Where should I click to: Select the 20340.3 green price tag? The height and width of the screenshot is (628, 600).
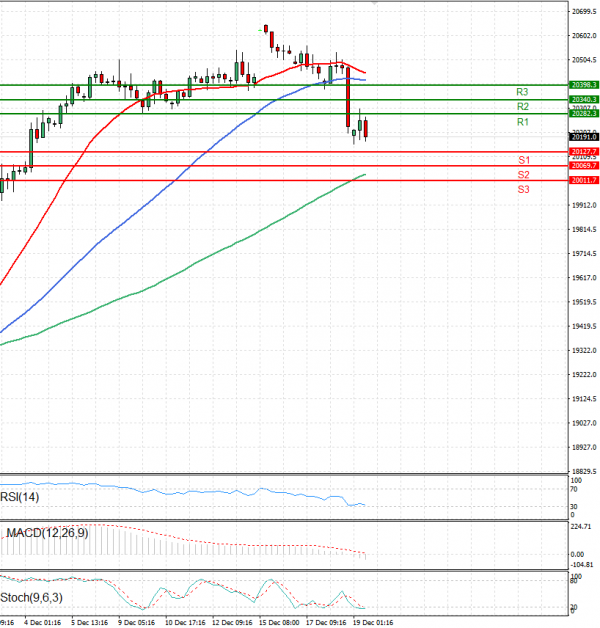[x=584, y=99]
